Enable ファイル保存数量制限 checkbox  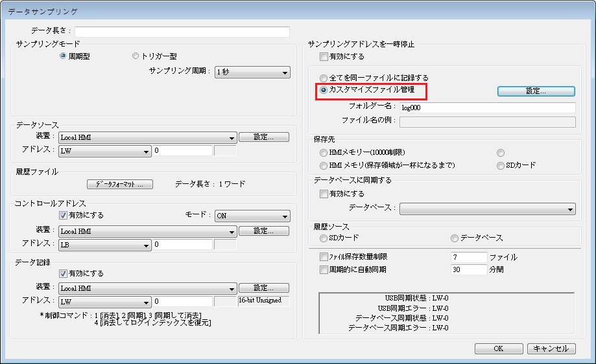[324, 257]
